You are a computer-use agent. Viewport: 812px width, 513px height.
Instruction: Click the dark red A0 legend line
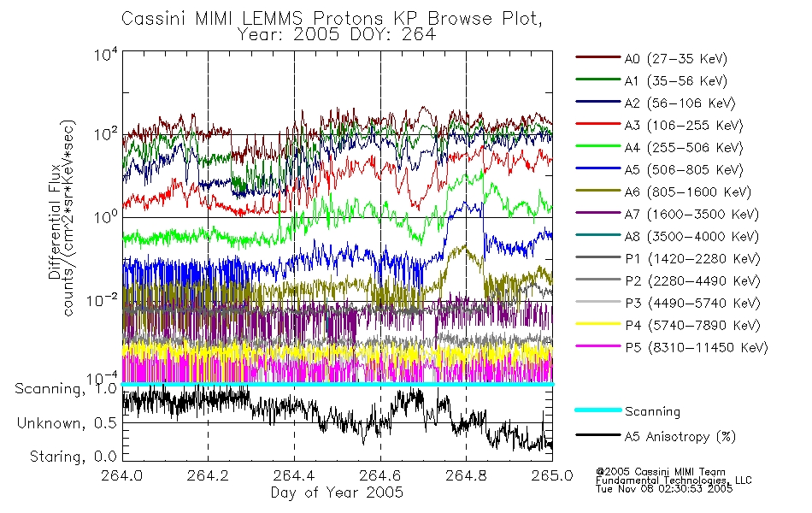click(598, 57)
